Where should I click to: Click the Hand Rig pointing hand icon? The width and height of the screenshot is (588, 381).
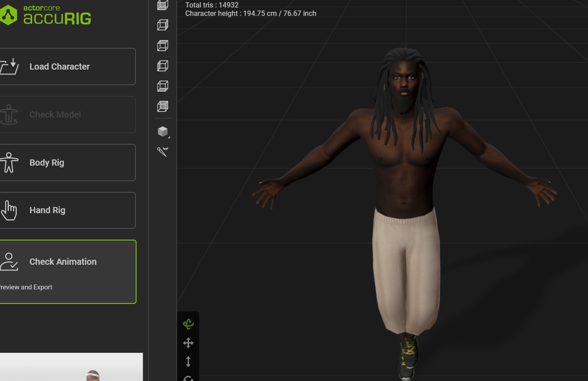pos(9,210)
